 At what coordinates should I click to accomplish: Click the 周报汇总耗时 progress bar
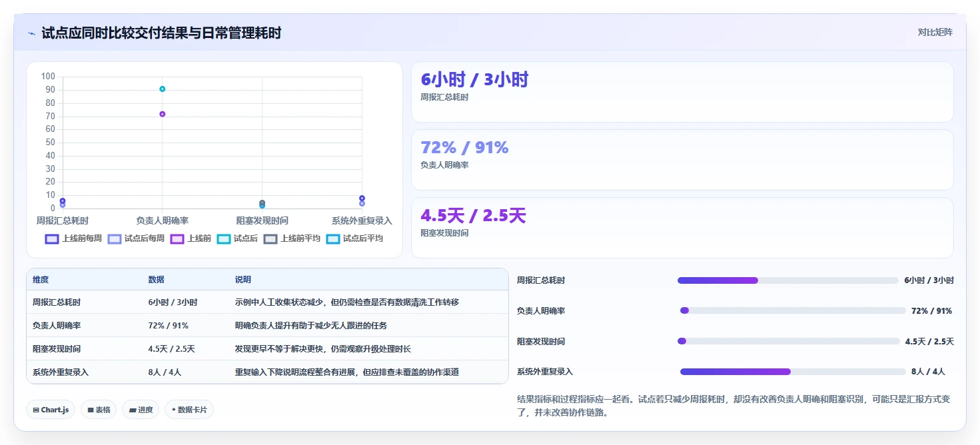(788, 280)
